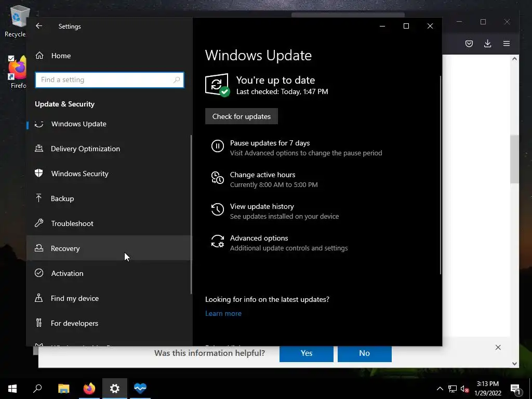Click the Update & Security heading

coord(64,104)
